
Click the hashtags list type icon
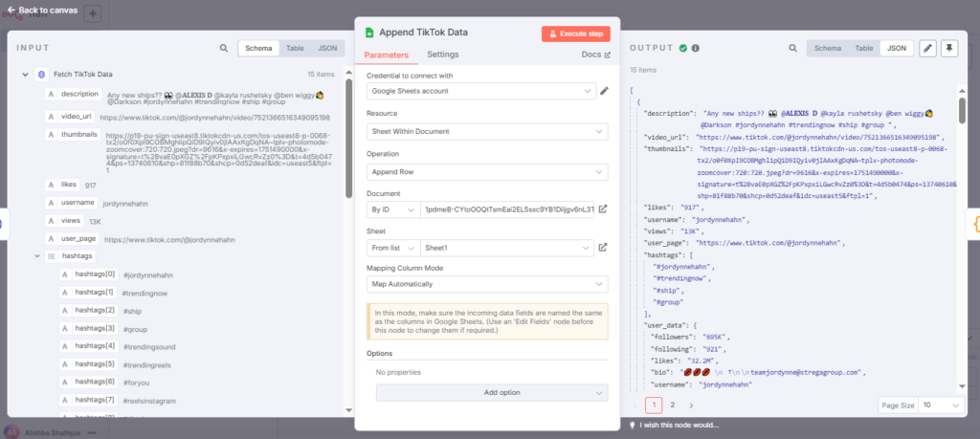pos(51,256)
